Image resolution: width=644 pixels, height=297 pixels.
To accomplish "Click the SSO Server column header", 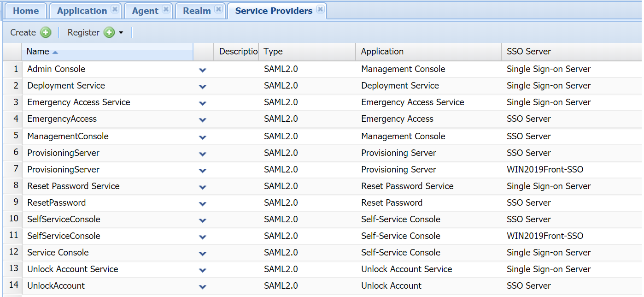I will [528, 52].
